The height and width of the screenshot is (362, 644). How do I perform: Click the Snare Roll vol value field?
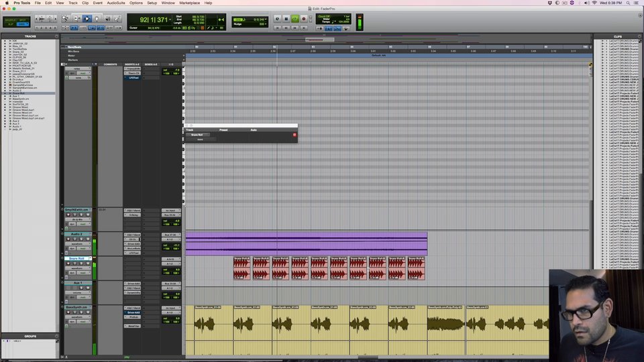(171, 269)
